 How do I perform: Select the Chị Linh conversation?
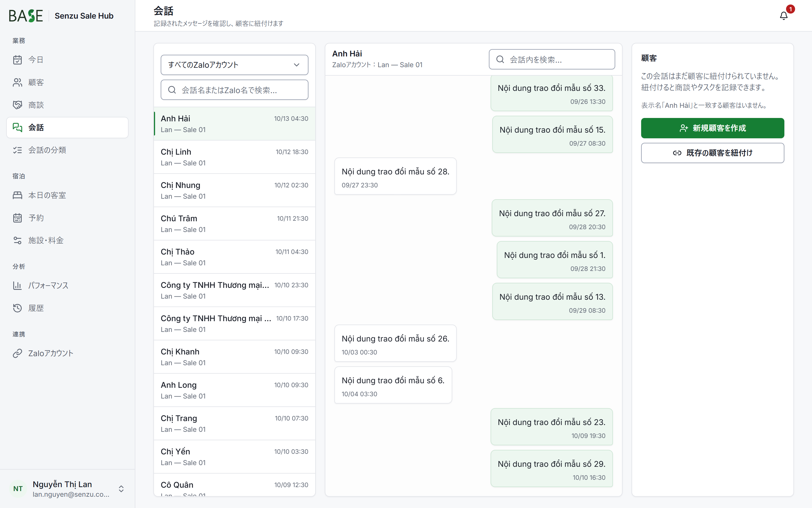pyautogui.click(x=235, y=157)
